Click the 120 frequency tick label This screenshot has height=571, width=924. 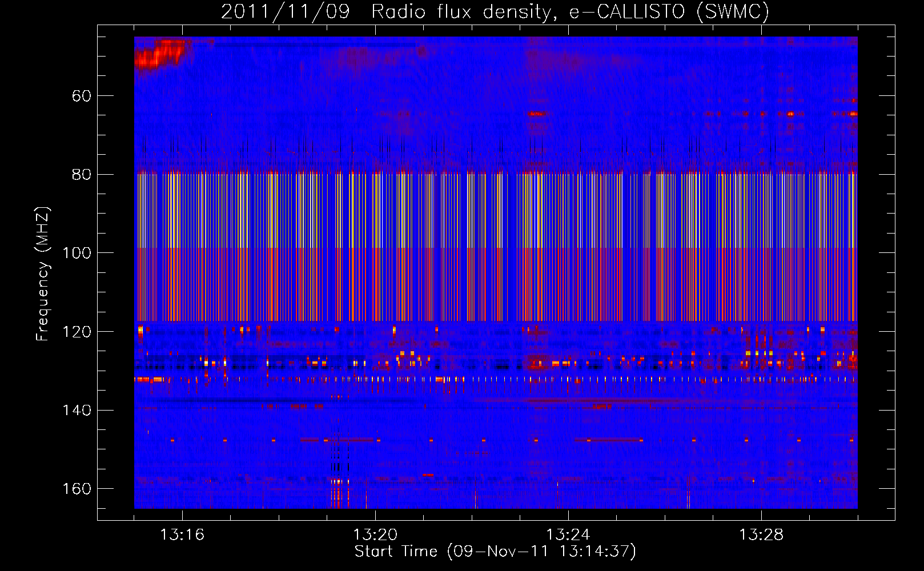pos(77,332)
